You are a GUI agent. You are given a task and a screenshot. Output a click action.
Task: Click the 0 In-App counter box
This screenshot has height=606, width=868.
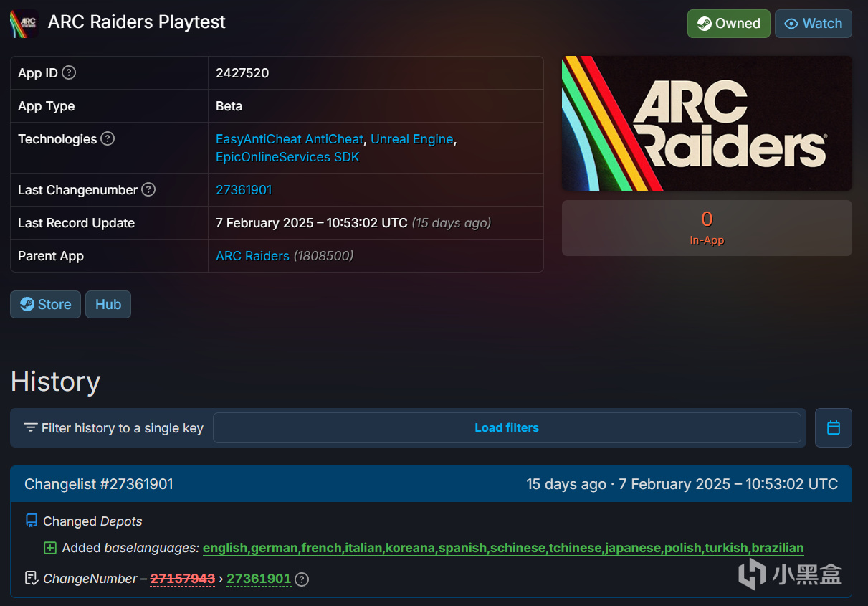707,227
